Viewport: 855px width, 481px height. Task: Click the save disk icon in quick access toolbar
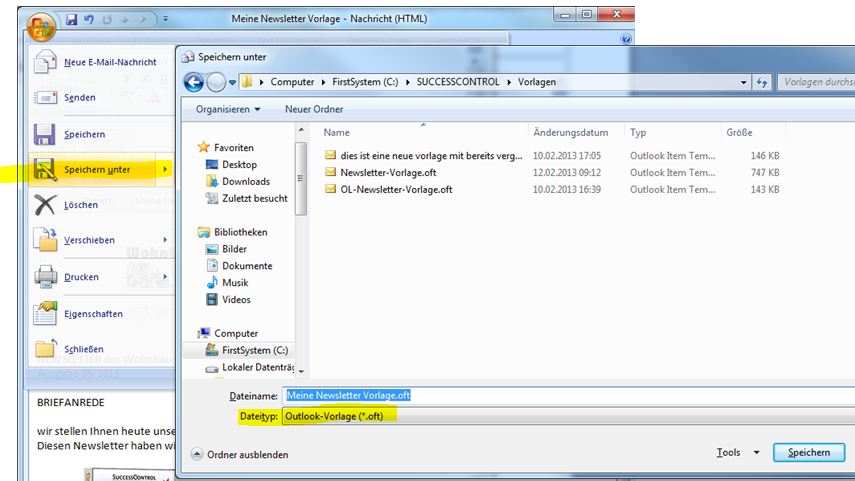click(x=71, y=19)
